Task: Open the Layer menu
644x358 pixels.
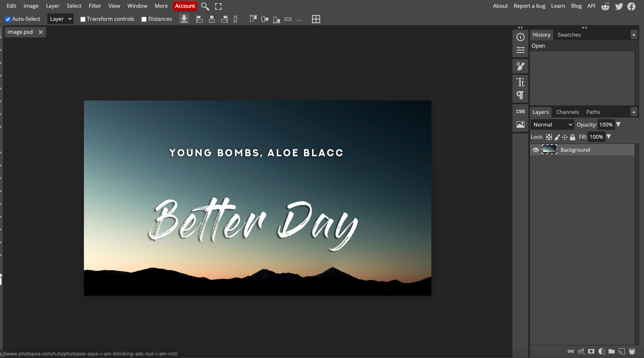Action: tap(52, 6)
